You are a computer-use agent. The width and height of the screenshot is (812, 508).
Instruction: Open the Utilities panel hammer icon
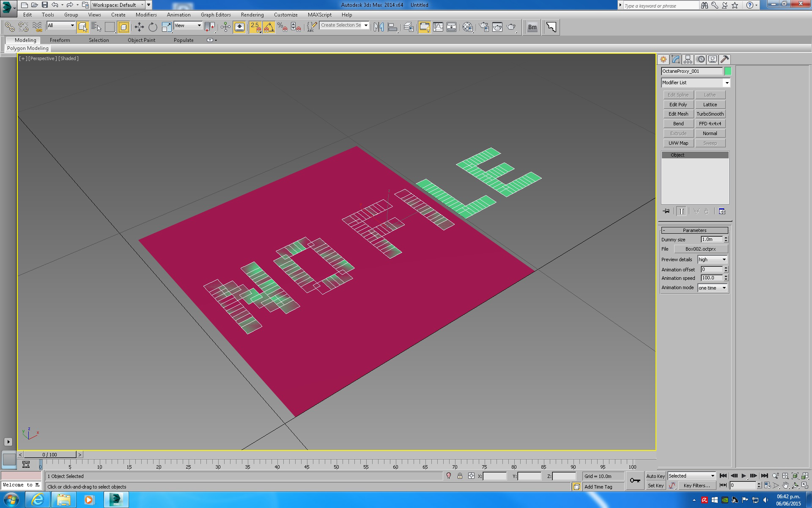point(724,59)
